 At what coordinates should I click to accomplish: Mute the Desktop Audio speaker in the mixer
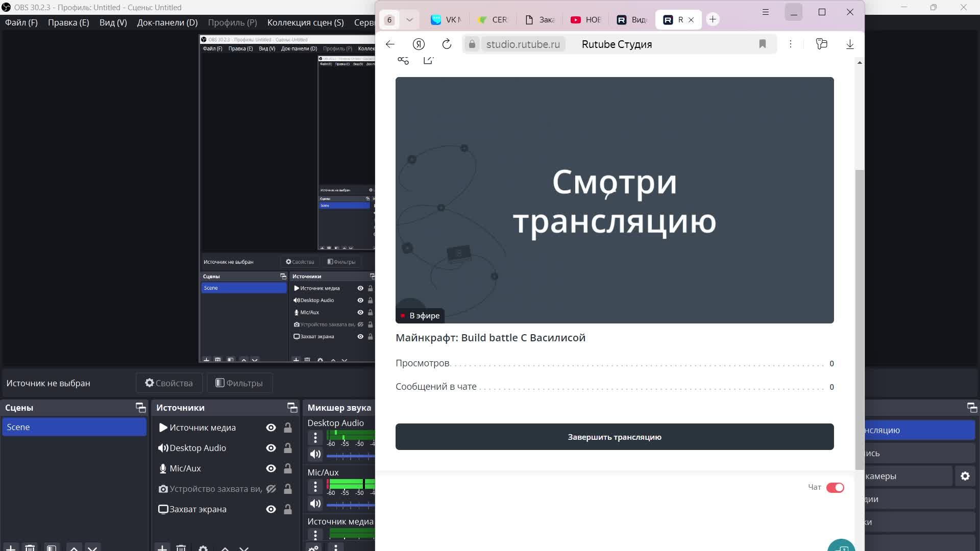pyautogui.click(x=315, y=454)
